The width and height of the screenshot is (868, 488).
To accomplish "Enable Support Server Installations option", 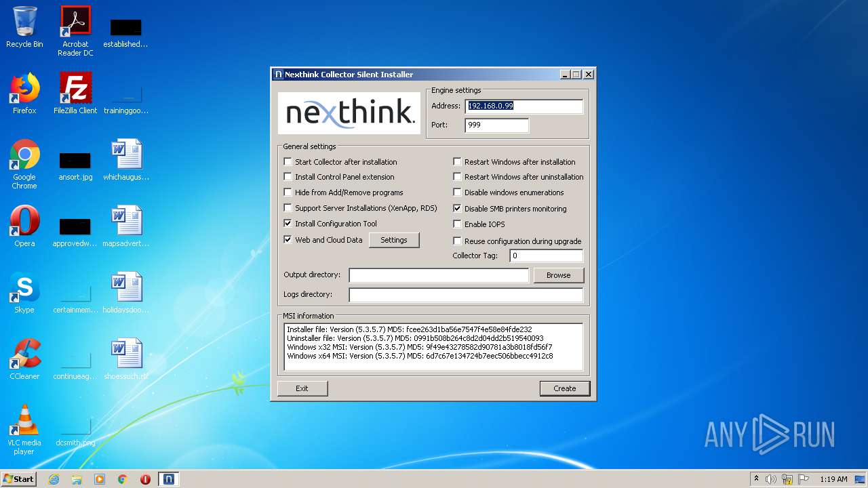I will tap(288, 208).
